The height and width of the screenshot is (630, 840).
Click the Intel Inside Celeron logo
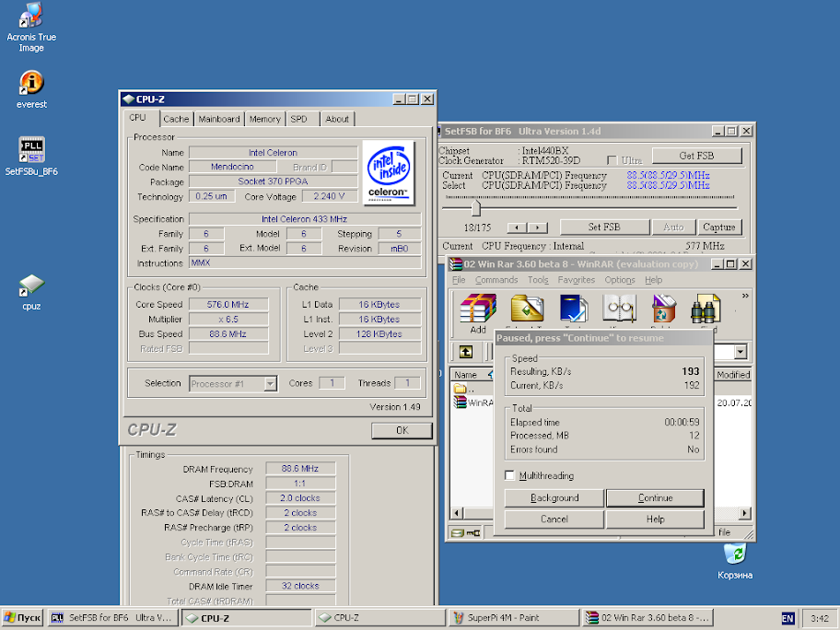click(389, 172)
